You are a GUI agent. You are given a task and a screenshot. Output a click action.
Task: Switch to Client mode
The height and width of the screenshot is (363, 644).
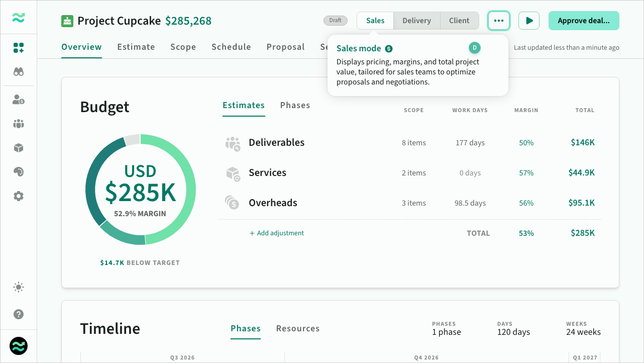click(459, 21)
